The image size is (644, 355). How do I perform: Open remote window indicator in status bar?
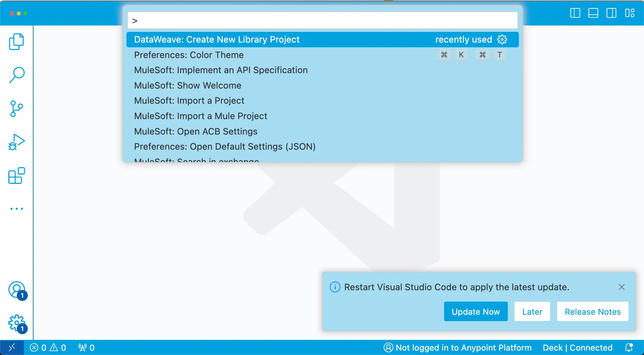pos(12,348)
